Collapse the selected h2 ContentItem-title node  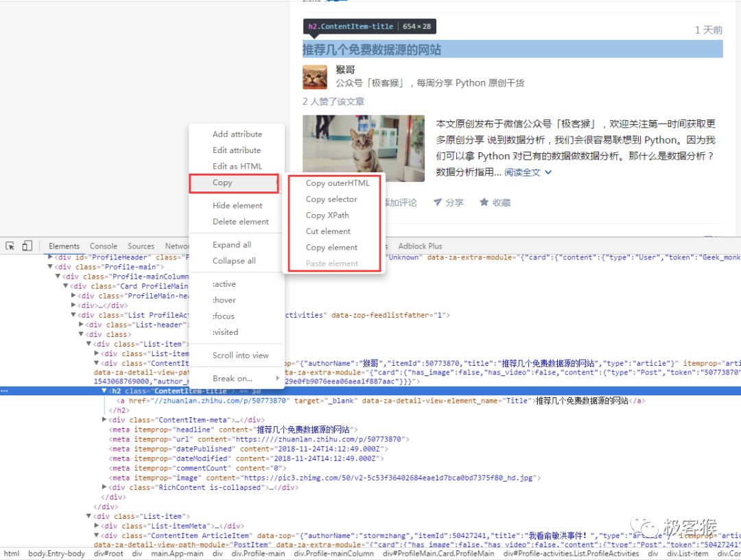pyautogui.click(x=104, y=390)
